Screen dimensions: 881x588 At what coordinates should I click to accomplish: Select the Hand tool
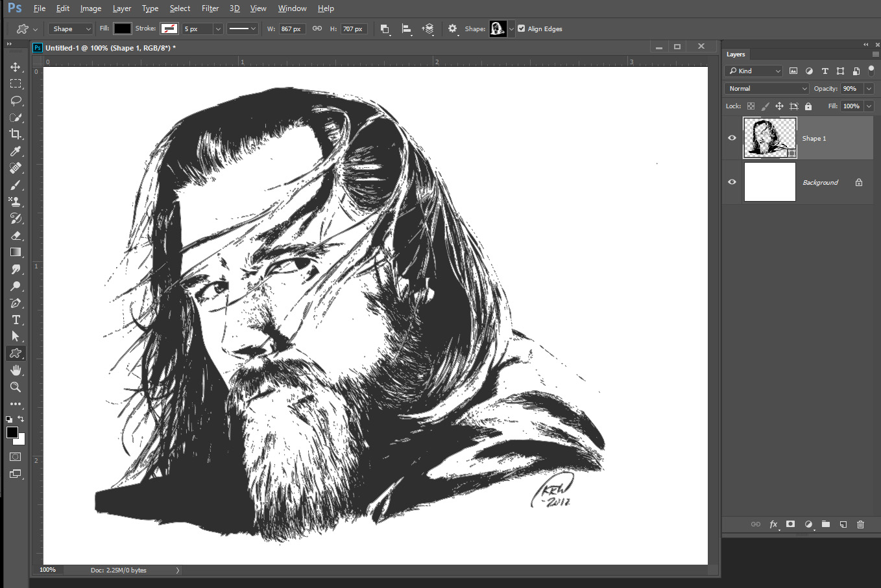coord(16,370)
